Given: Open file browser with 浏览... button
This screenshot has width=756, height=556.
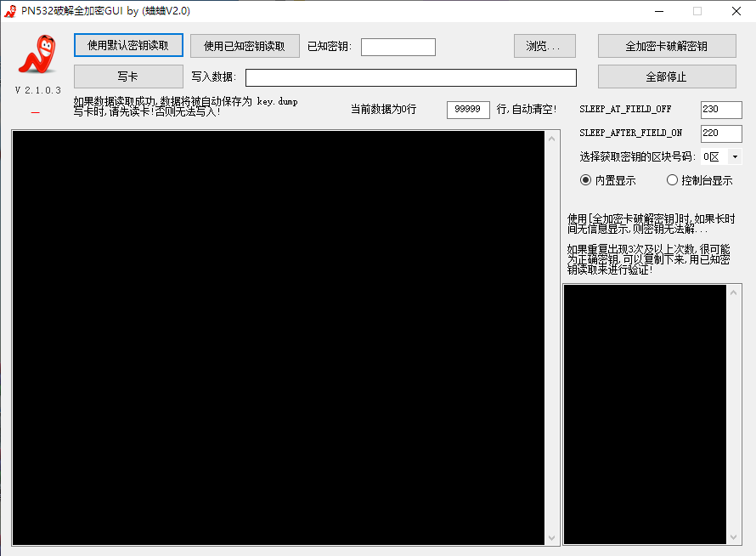Looking at the screenshot, I should 544,46.
